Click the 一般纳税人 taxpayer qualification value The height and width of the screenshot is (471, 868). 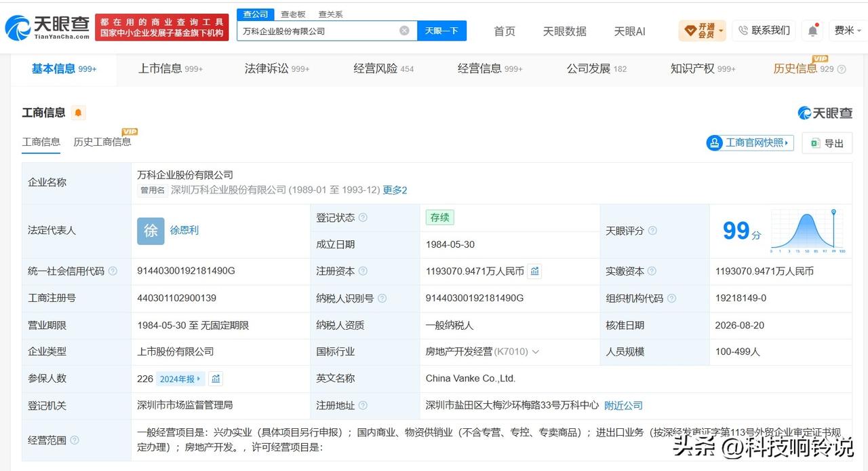450,325
